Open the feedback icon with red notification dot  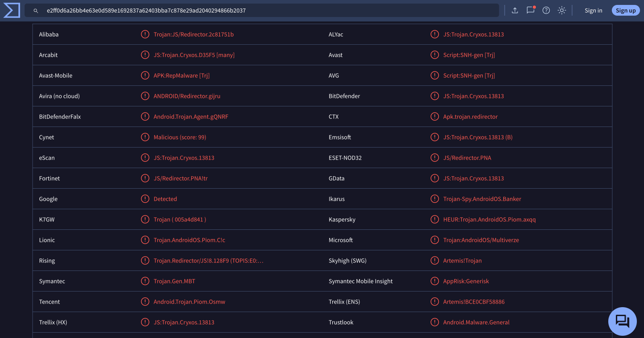(x=530, y=10)
